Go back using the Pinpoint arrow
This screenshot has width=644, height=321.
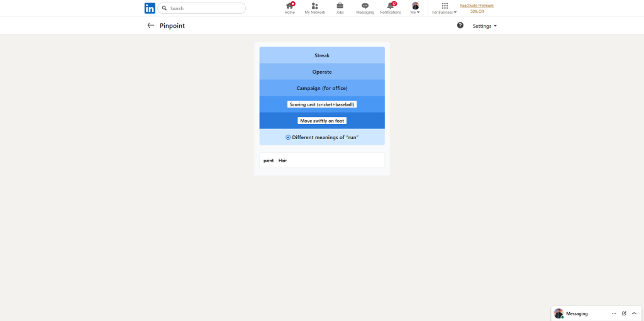(151, 25)
